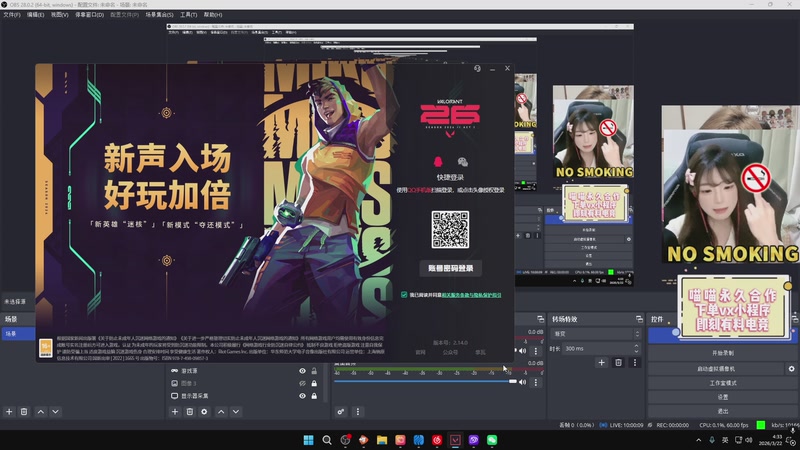Viewport: 800px width, 450px height.
Task: Click the 账号密码登录 button
Action: (x=451, y=268)
